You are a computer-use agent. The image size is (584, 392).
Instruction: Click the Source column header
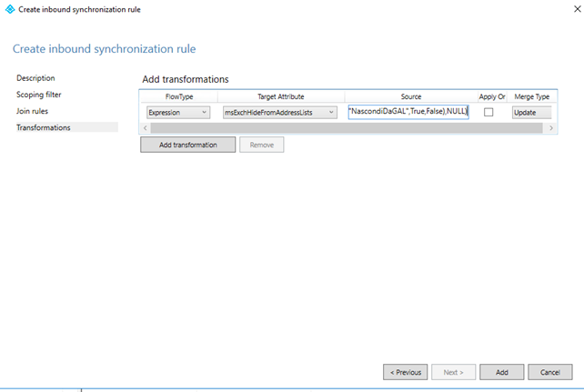click(411, 96)
